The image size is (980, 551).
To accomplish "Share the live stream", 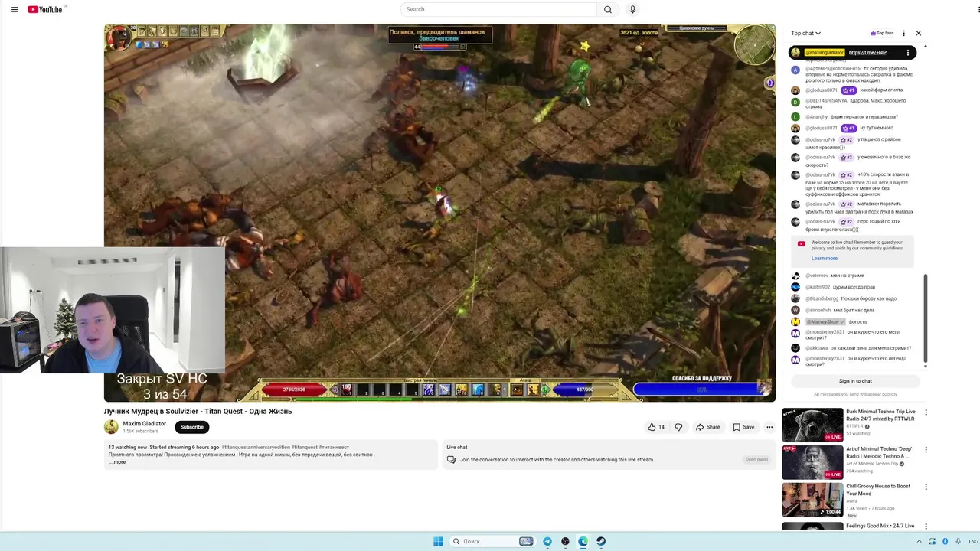I will (707, 427).
